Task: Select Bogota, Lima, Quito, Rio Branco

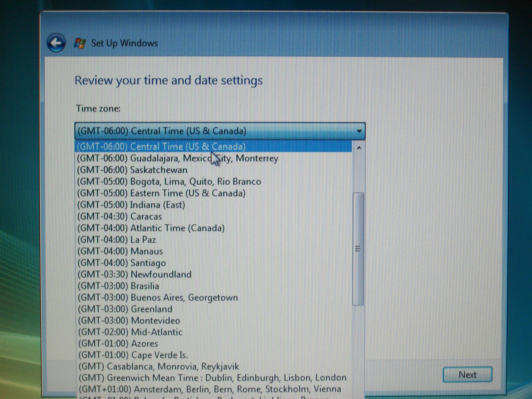Action: [214, 182]
